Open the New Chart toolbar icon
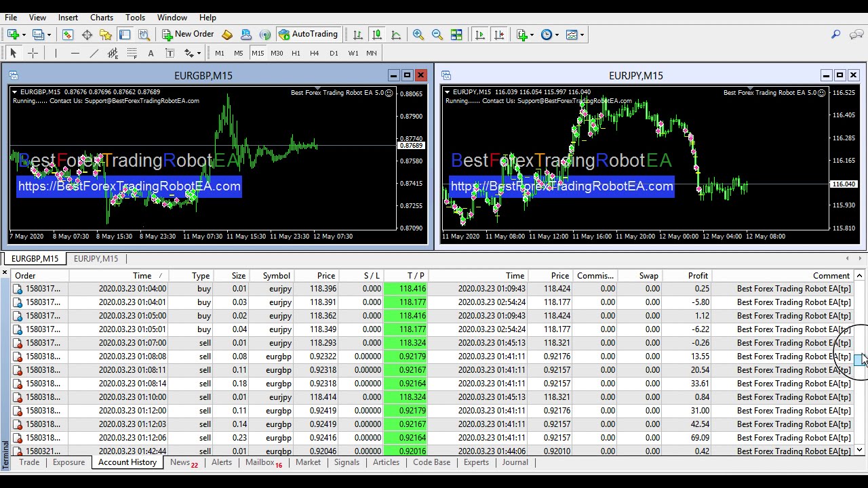 pyautogui.click(x=14, y=35)
